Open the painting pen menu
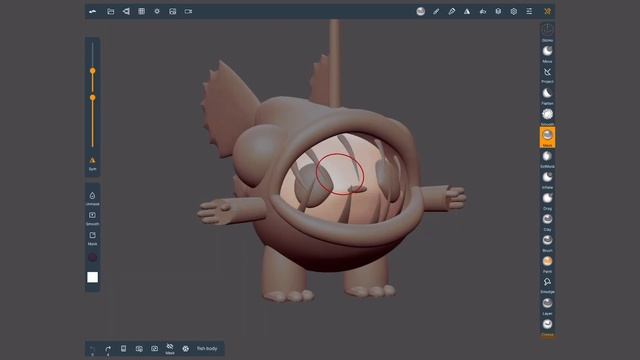640x360 pixels. [x=451, y=11]
